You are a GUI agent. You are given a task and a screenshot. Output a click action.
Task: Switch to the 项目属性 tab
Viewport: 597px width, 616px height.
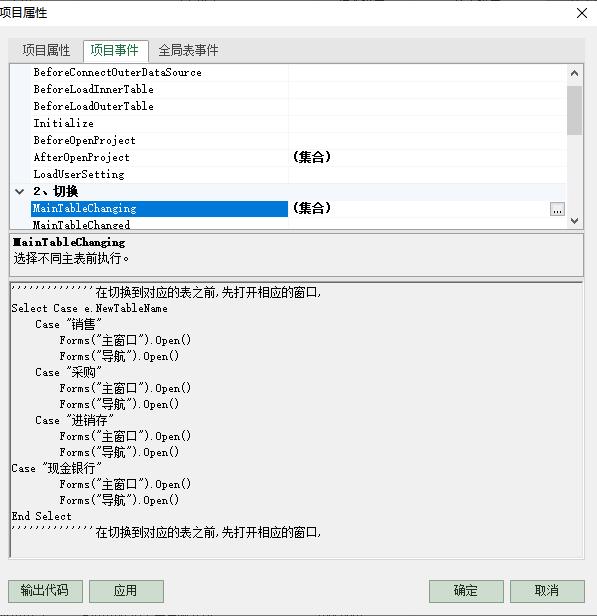tap(46, 50)
